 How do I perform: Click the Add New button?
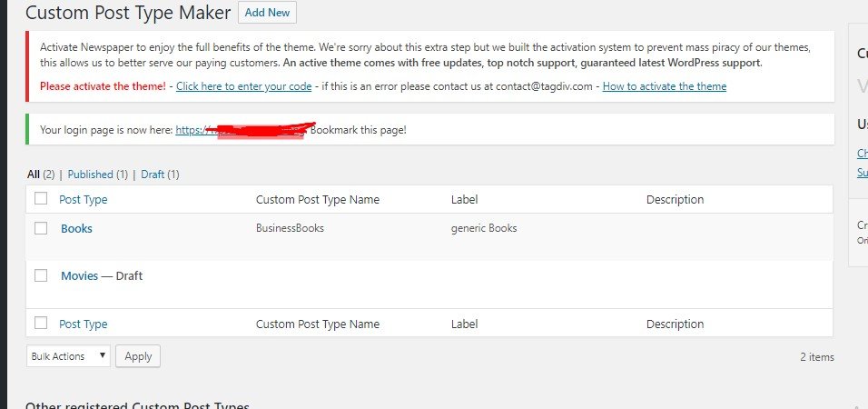[267, 13]
